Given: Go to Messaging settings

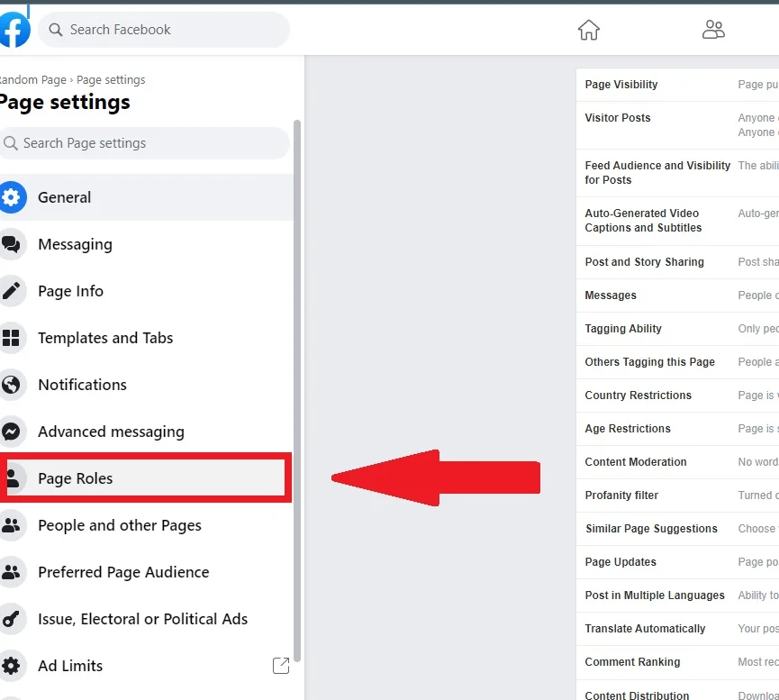Looking at the screenshot, I should pyautogui.click(x=147, y=244).
